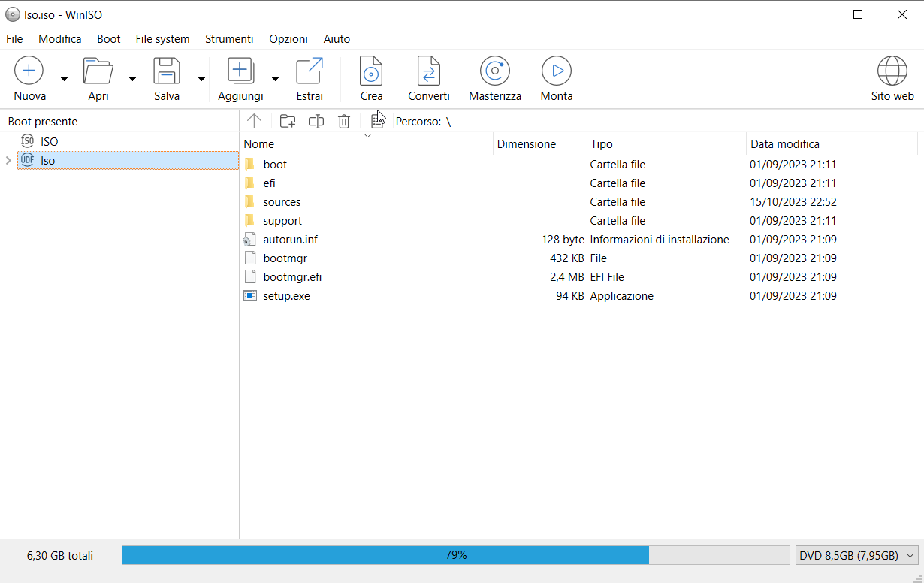Click the 79% capacity progress bar
This screenshot has height=583, width=924.
pyautogui.click(x=456, y=555)
